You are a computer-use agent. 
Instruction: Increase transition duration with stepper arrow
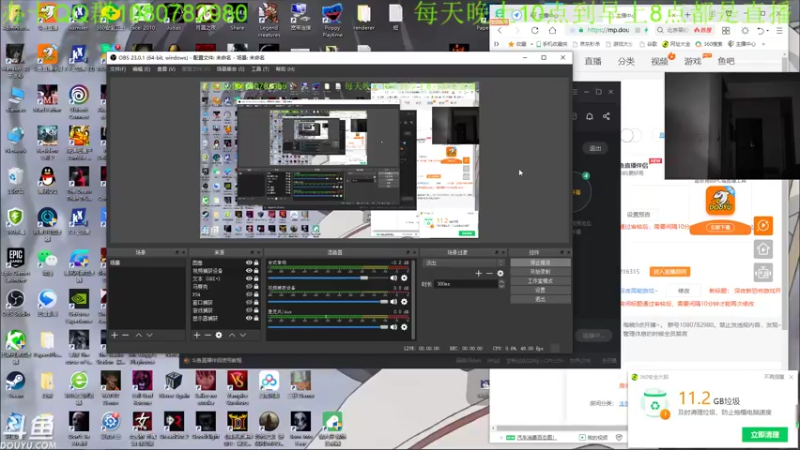(502, 282)
